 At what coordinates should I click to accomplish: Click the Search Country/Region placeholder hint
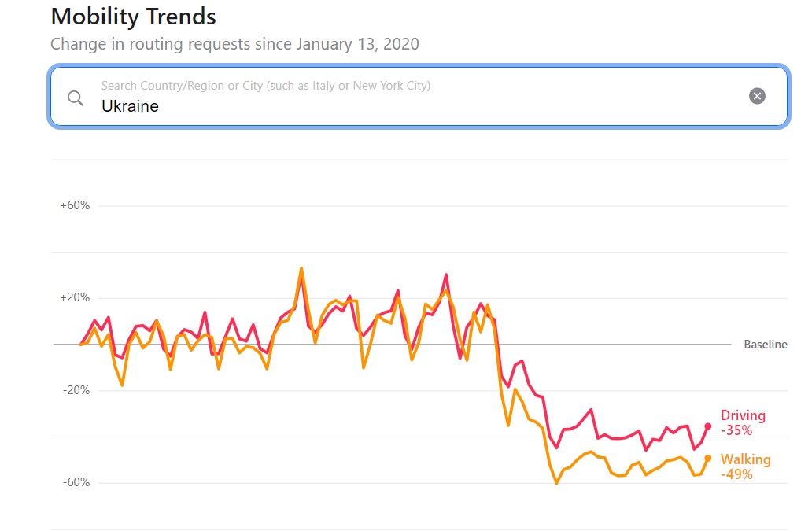tap(265, 86)
